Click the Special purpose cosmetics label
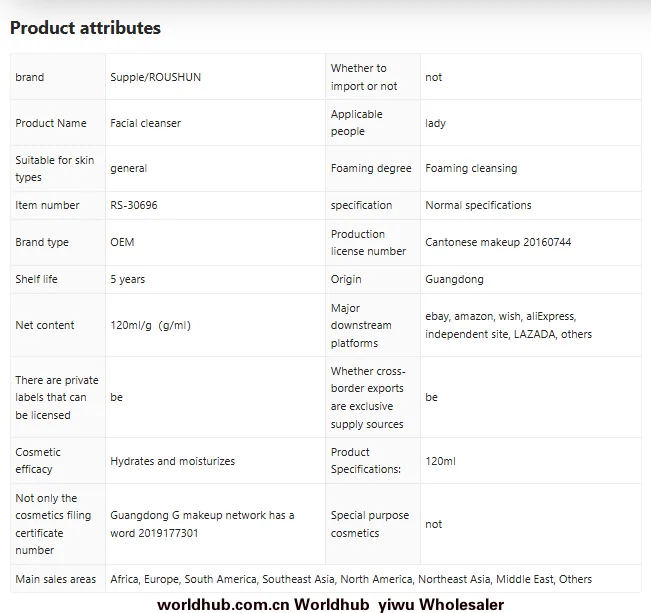 pos(370,524)
